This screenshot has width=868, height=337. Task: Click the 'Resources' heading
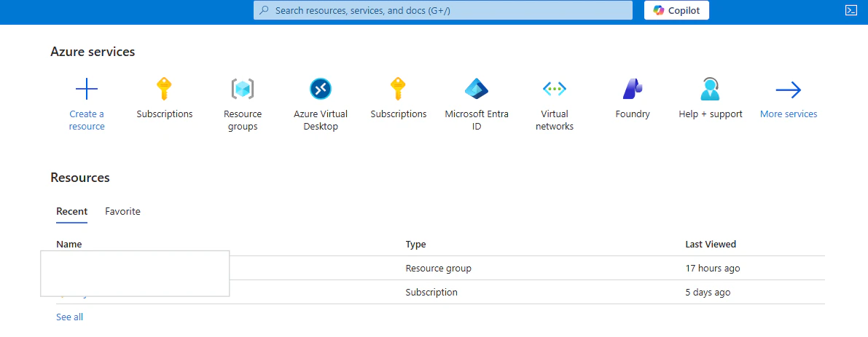click(80, 178)
